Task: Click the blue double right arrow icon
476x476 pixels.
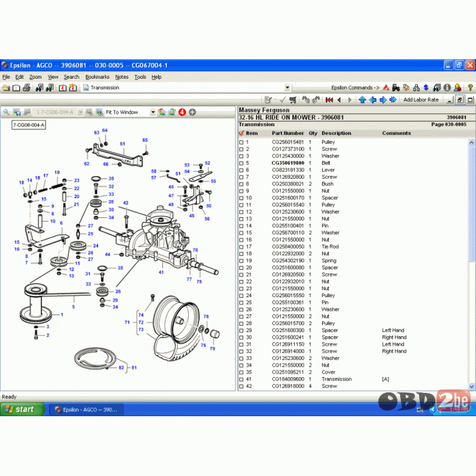Action: tap(393, 99)
